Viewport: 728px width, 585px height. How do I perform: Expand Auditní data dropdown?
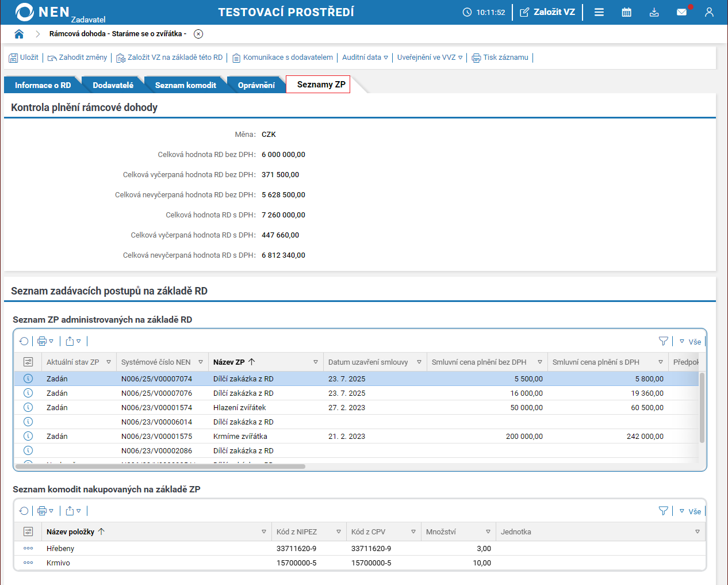(x=365, y=58)
